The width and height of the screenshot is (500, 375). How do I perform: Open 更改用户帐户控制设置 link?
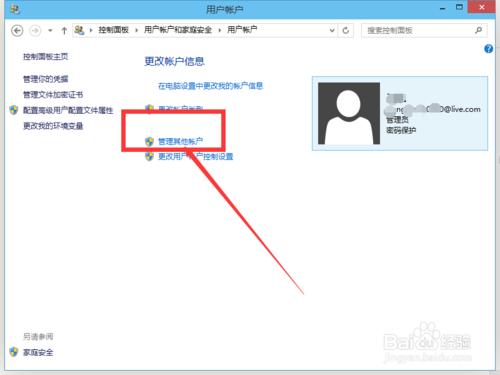click(x=195, y=156)
